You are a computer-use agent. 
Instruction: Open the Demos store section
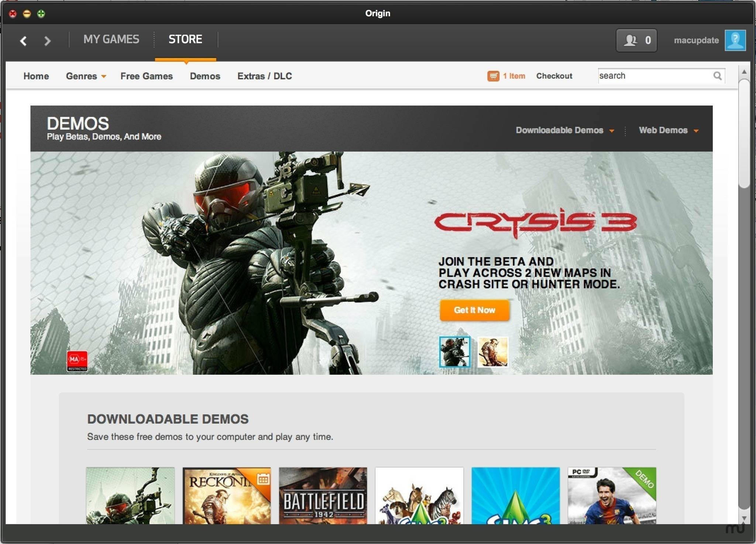click(205, 76)
